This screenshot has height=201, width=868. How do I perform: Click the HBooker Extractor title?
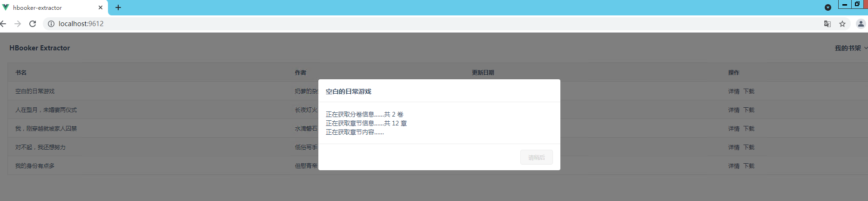[40, 48]
